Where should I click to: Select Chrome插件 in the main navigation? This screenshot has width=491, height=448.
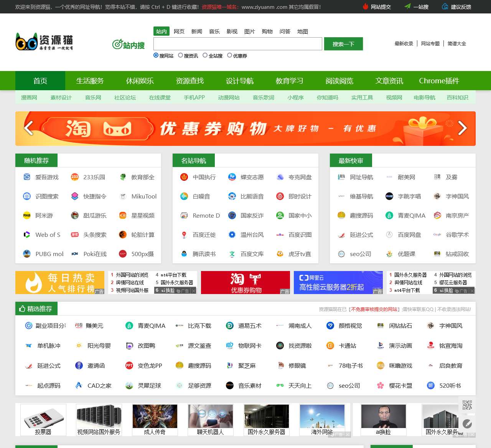click(x=439, y=81)
